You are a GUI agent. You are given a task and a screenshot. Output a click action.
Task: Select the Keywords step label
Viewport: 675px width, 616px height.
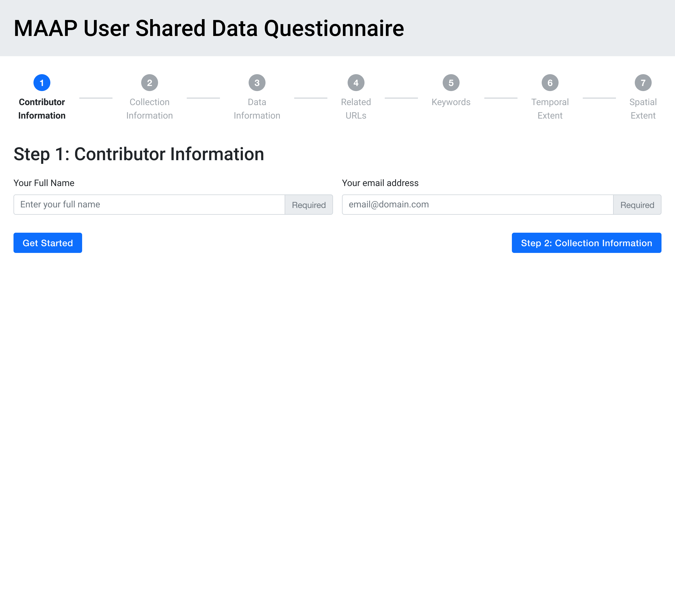451,102
